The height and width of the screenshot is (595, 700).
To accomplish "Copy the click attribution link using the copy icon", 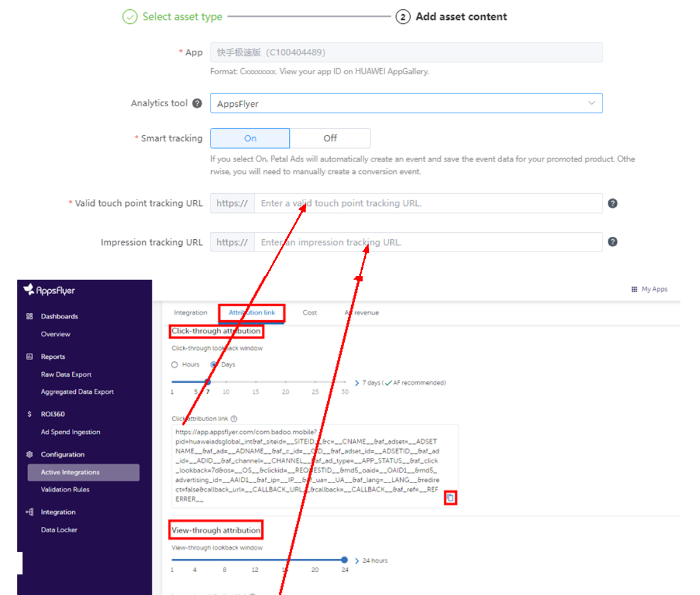I will click(450, 498).
